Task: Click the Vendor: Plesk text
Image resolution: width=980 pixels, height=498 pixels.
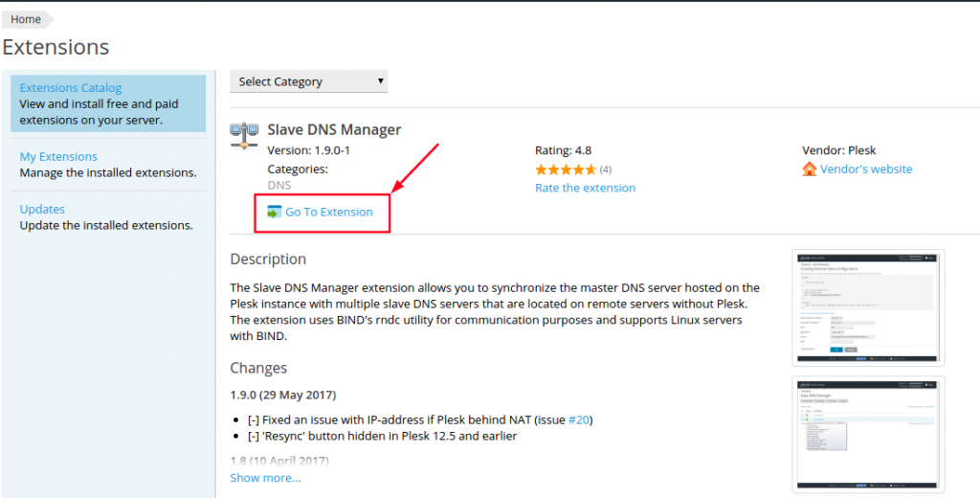Action: (x=838, y=150)
